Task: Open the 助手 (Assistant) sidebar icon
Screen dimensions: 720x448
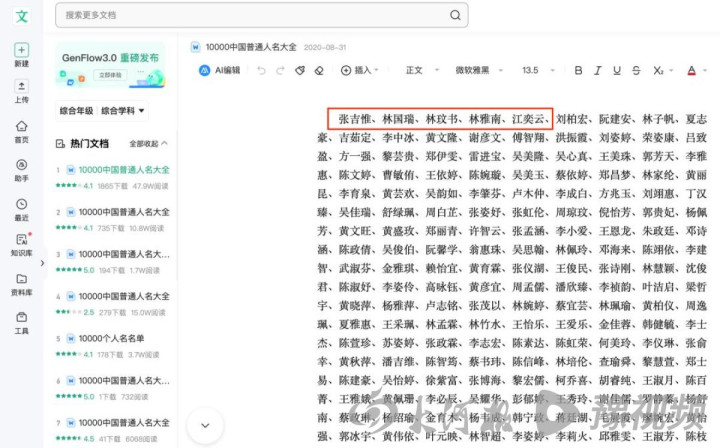Action: point(21,169)
